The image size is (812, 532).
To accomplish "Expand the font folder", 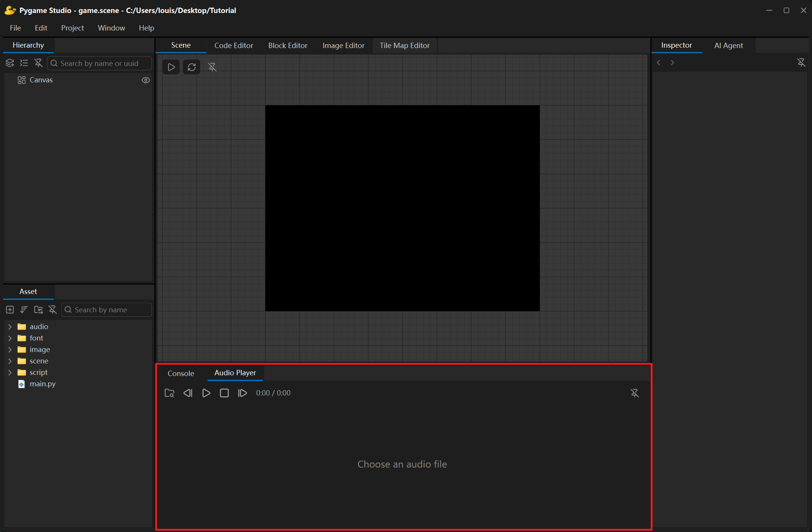I will point(10,338).
